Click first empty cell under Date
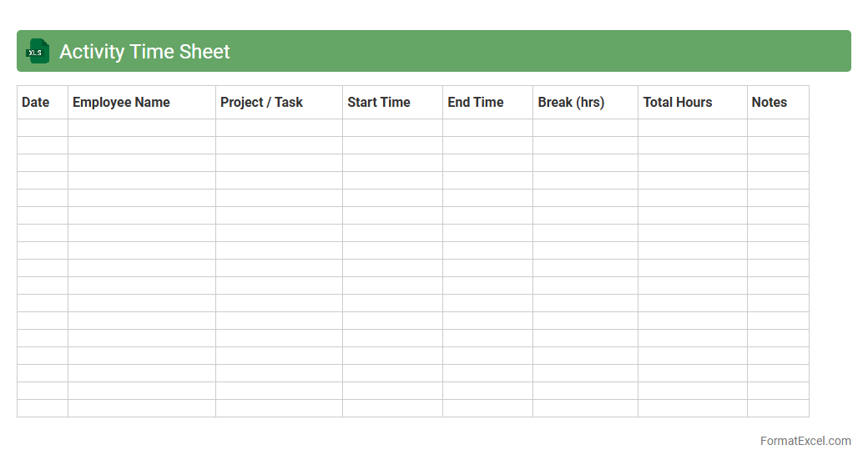The width and height of the screenshot is (868, 465). (43, 128)
